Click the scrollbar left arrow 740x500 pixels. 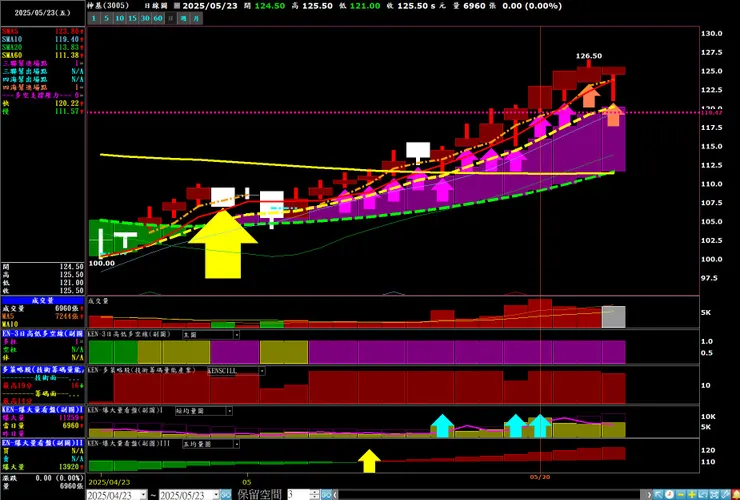336,495
